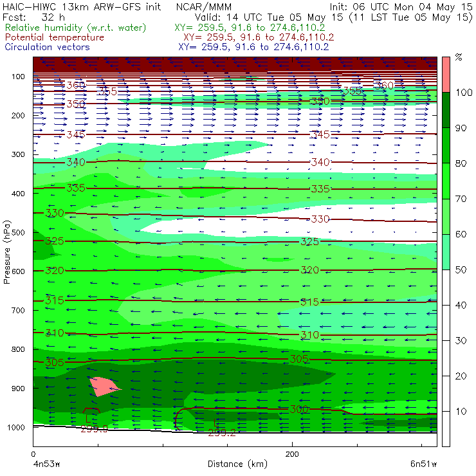Click the 50–60% mint colorbar segment
This screenshot has height=476, width=476.
[x=446, y=252]
